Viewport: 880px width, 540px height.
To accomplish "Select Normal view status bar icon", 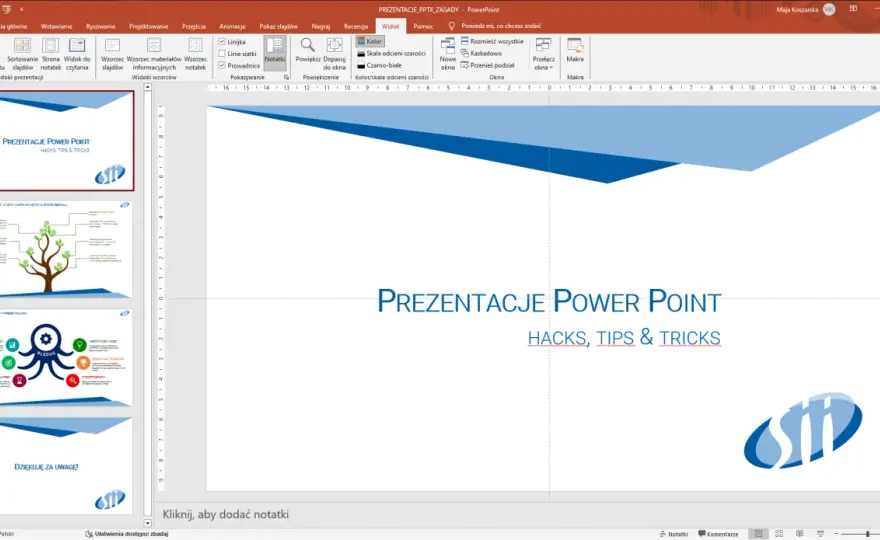I will click(x=758, y=534).
